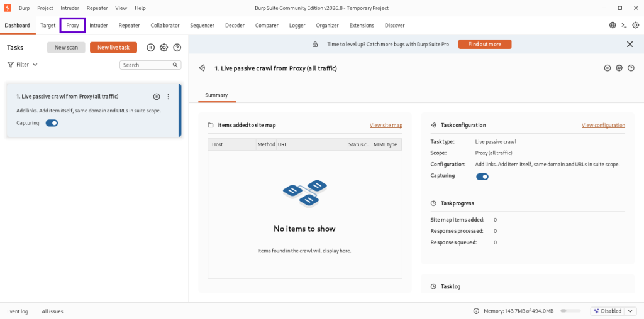Open the Event log
The image size is (644, 319).
pos(18,311)
